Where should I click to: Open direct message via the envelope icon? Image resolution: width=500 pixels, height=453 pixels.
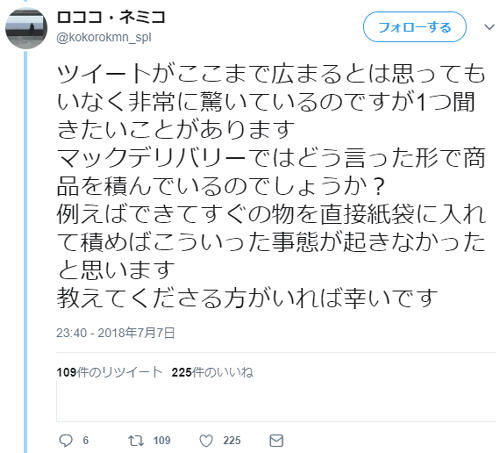pos(276,440)
